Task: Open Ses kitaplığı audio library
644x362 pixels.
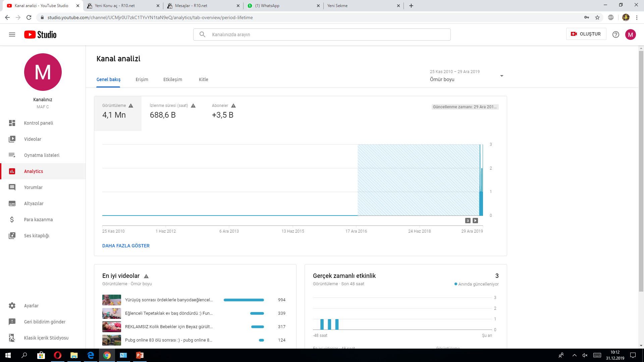Action: [x=43, y=236]
